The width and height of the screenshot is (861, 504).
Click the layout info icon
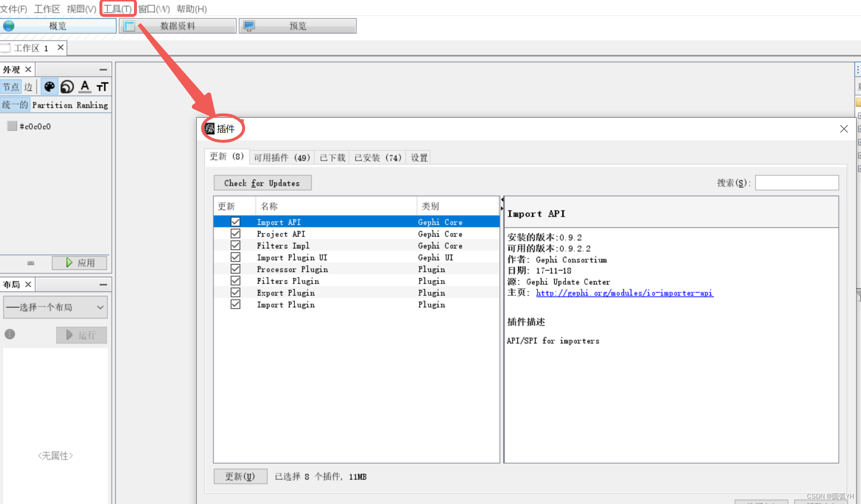pos(10,334)
